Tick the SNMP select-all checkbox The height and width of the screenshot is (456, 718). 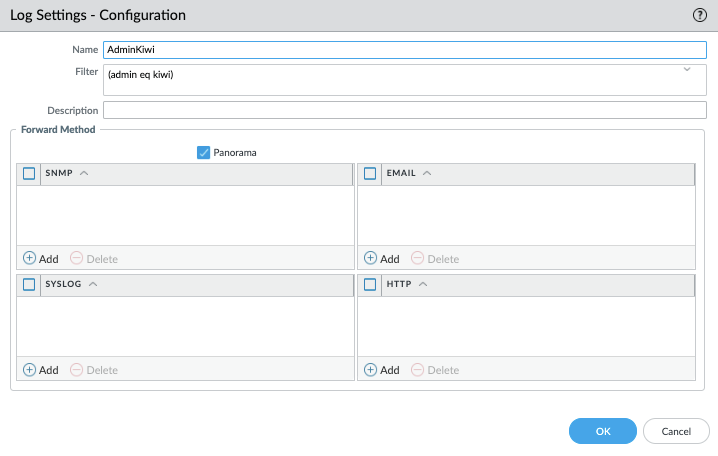point(29,173)
